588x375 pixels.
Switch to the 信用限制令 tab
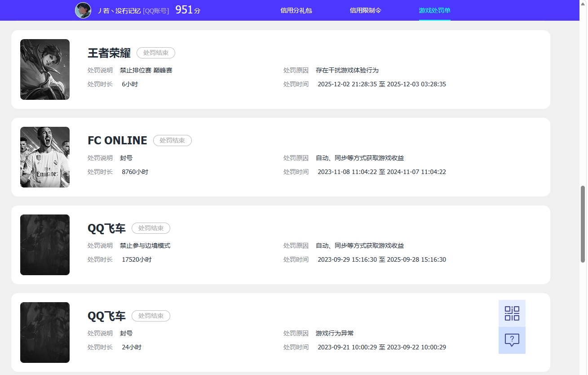click(x=366, y=10)
